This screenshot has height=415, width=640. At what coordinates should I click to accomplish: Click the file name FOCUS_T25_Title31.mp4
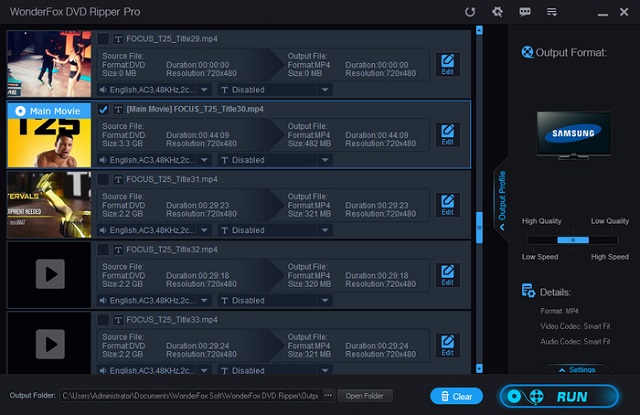click(172, 180)
